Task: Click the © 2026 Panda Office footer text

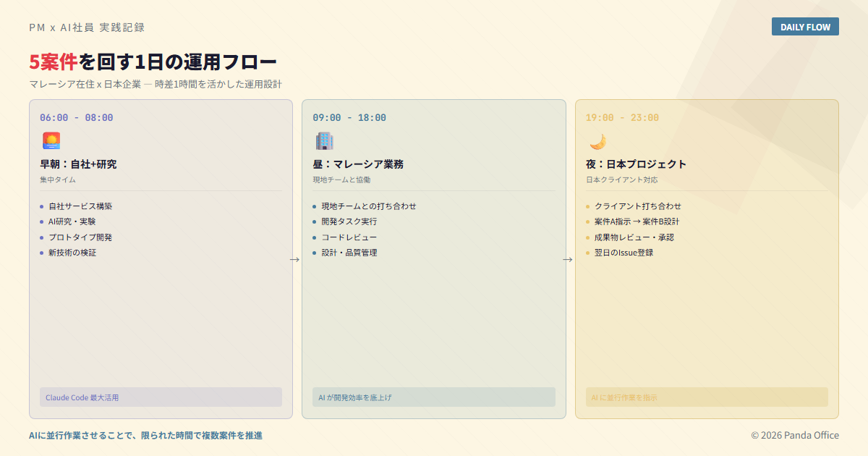Action: (794, 435)
